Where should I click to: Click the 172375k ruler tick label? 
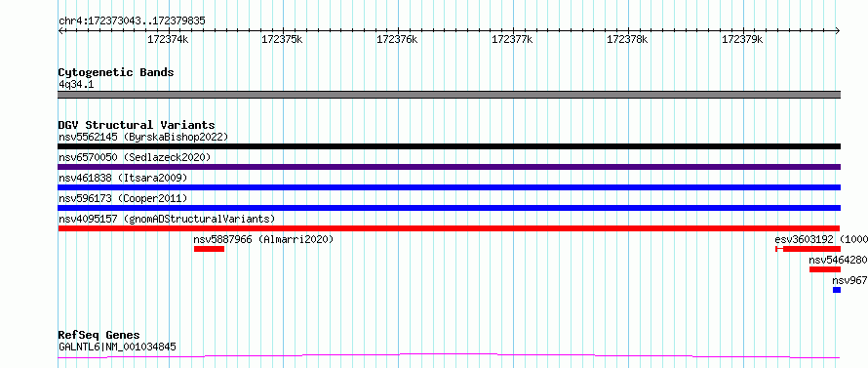pyautogui.click(x=282, y=39)
